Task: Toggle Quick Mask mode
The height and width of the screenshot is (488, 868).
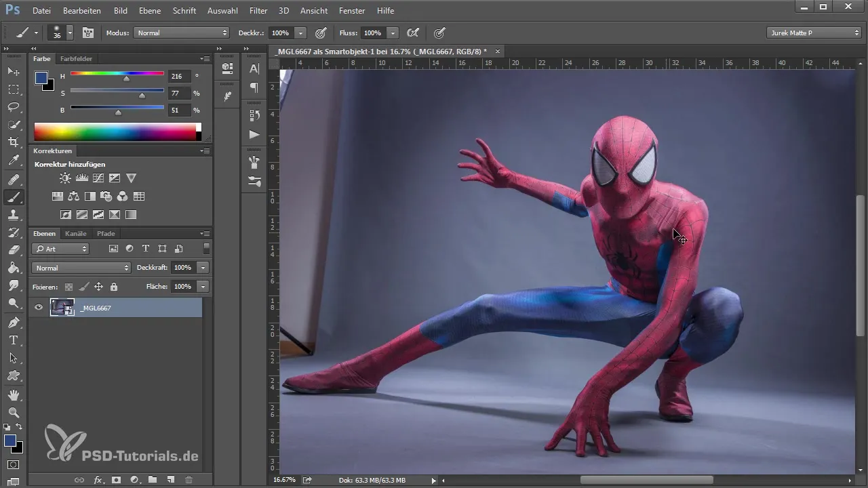Action: tap(14, 465)
